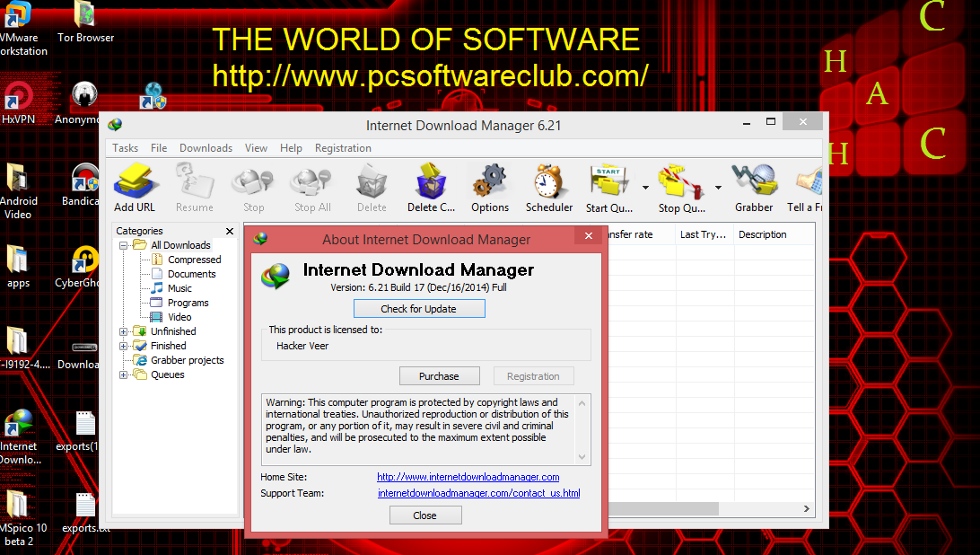Open the Support Team contact_us link
The image size is (980, 555).
(x=478, y=493)
